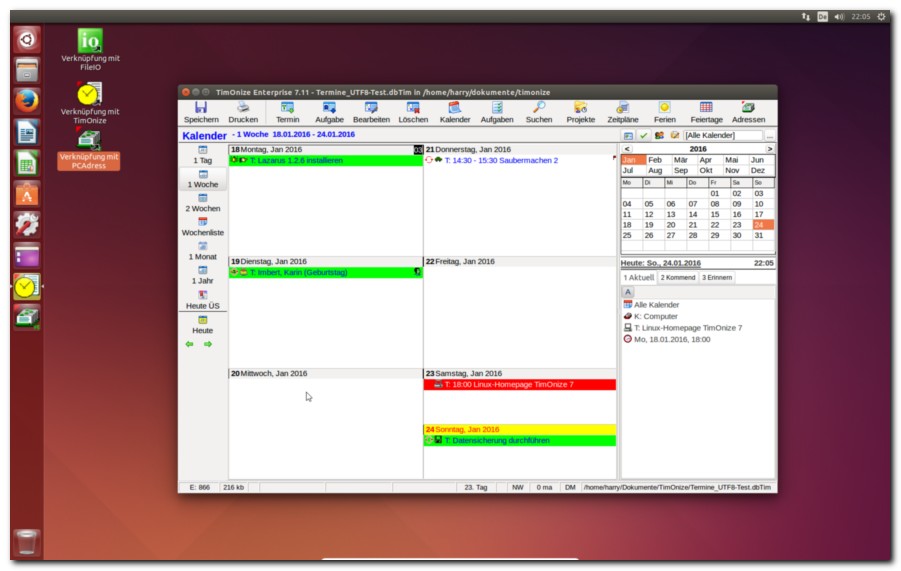Select the 14:30 - 15:30 Saubermachen 2 appointment
901x571 pixels.
coord(519,160)
